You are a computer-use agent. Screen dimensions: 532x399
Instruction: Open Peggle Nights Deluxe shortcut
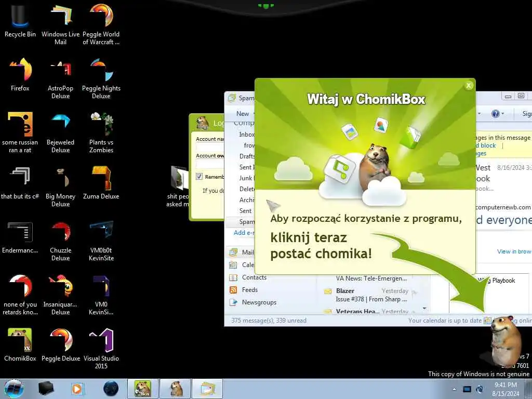[101, 78]
